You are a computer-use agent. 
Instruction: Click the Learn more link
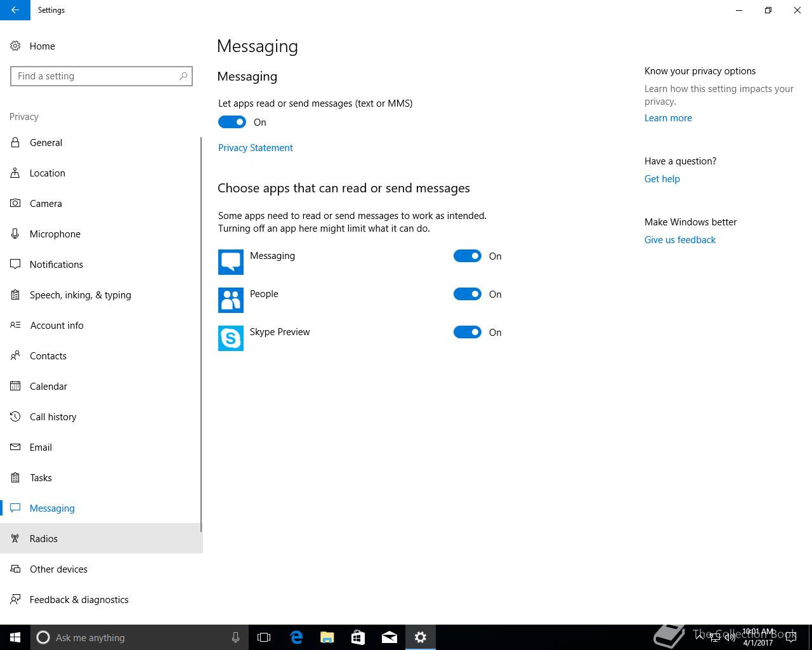(668, 118)
